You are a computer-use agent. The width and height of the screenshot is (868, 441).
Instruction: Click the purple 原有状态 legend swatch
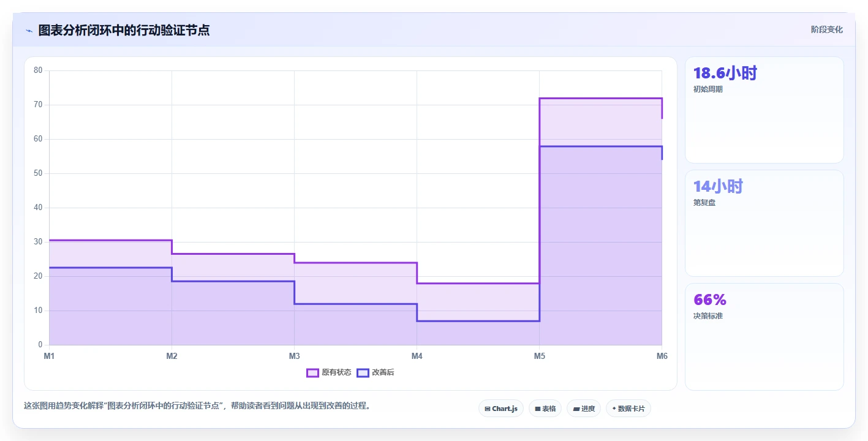point(312,372)
